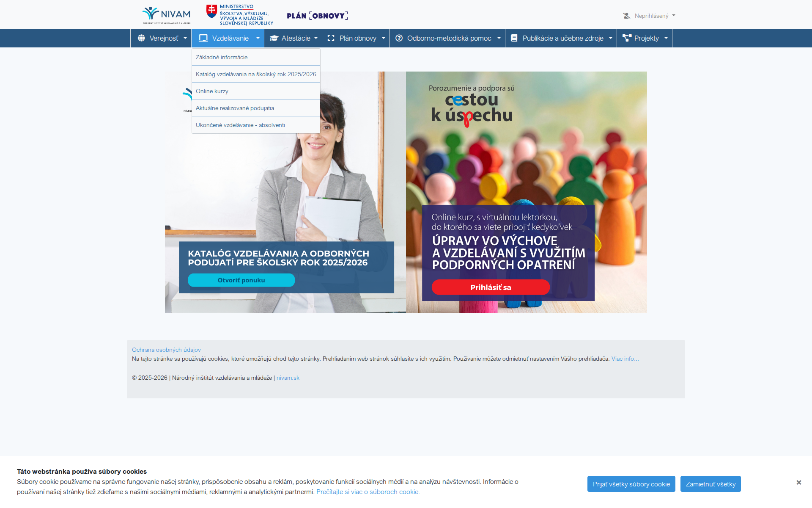This screenshot has width=812, height=508.
Task: Click the globe icon on Verejnosť menu
Action: pyautogui.click(x=142, y=38)
